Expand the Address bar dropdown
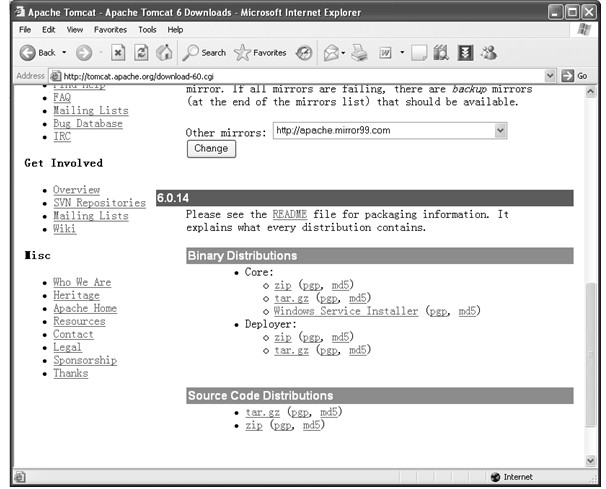Viewport: 606px width, 489px height. click(550, 76)
